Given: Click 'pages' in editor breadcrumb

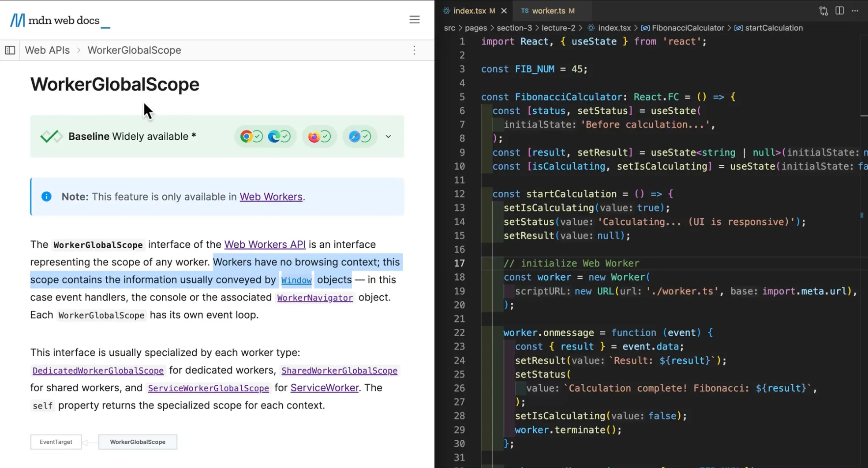Looking at the screenshot, I should pyautogui.click(x=476, y=28).
